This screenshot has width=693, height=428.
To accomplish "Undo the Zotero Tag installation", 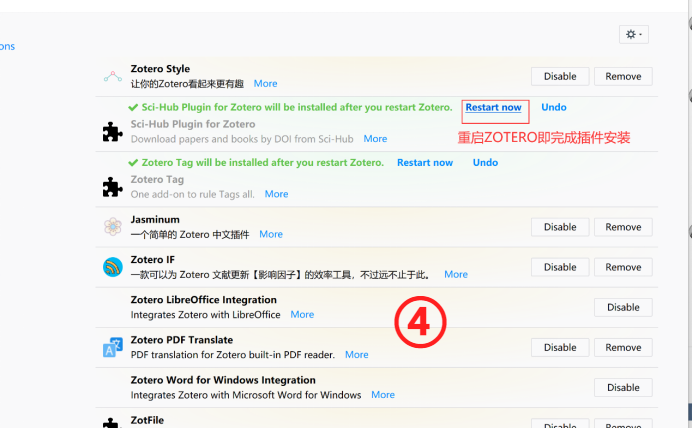I will pos(485,163).
